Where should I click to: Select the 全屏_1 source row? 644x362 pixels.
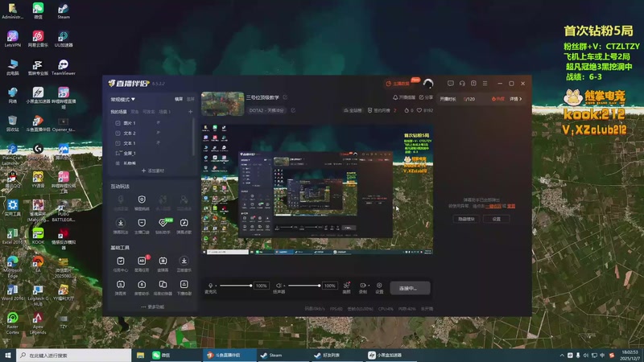[x=152, y=153]
